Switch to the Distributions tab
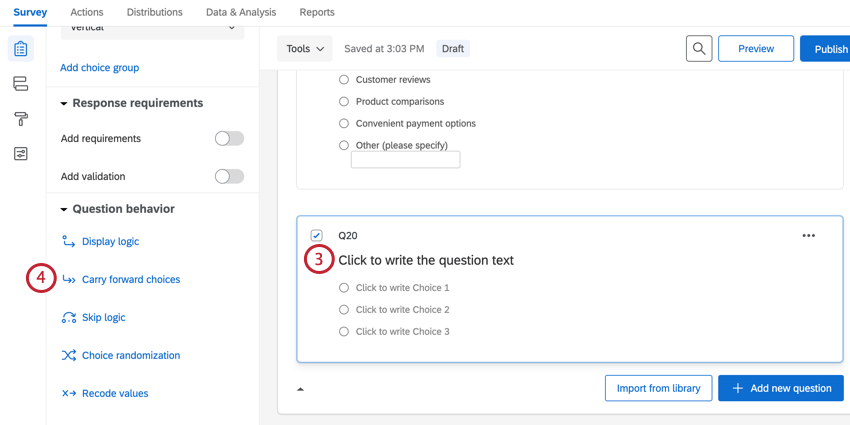Viewport: 850px width, 425px height. (154, 12)
